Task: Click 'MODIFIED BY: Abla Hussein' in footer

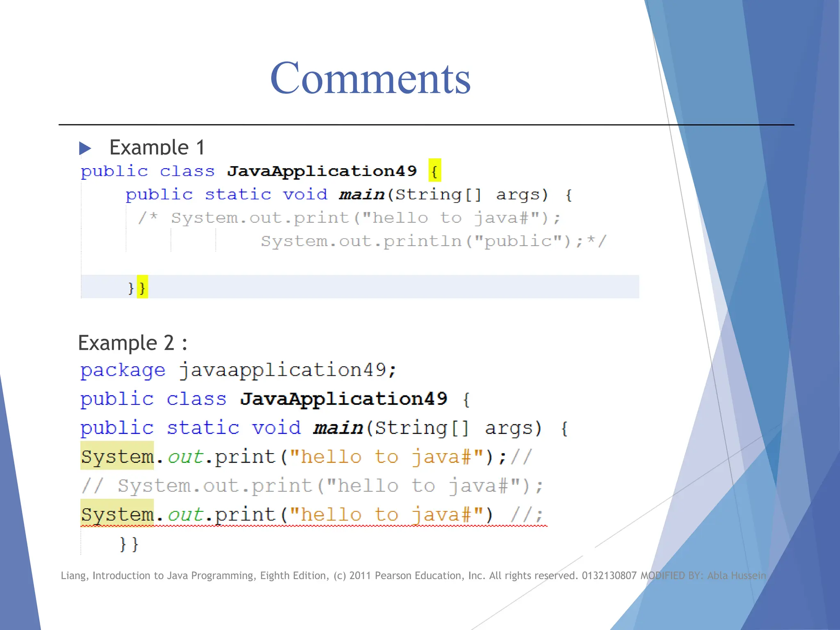Action: (x=703, y=575)
